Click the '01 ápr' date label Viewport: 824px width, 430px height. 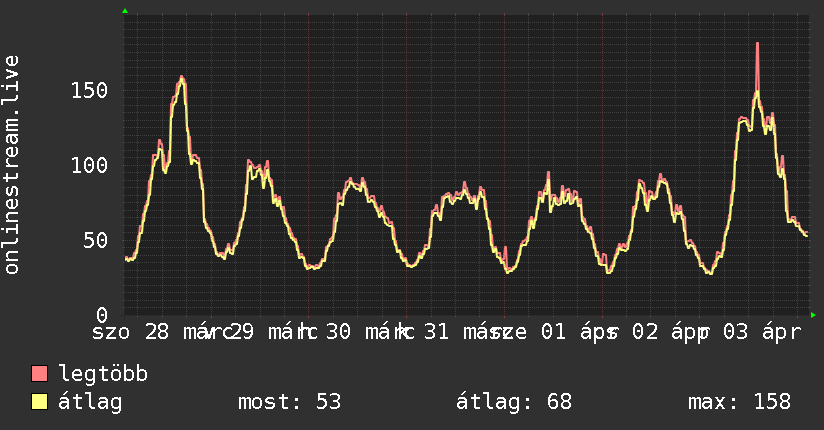pos(580,332)
